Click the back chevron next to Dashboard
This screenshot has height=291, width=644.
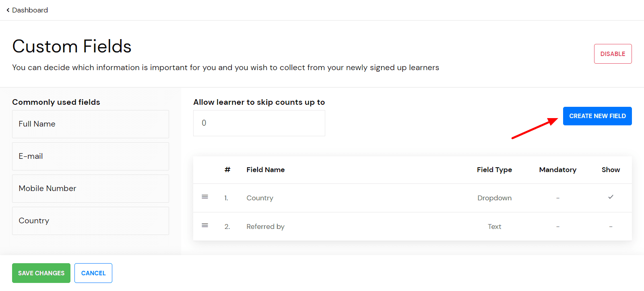8,10
